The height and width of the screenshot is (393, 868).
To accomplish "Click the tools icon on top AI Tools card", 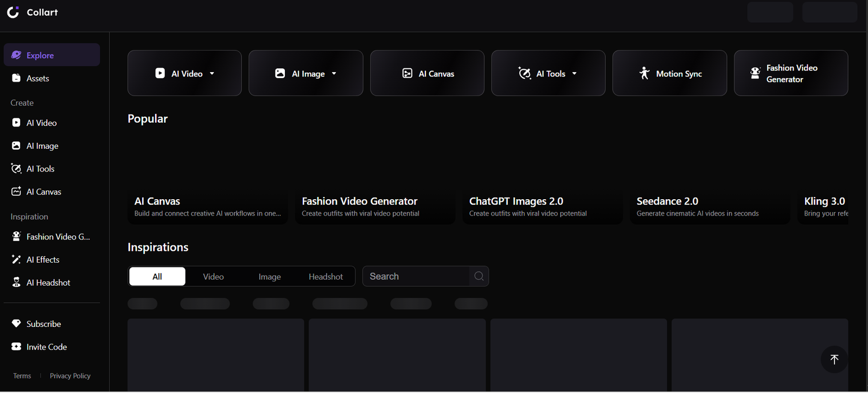I will 525,73.
